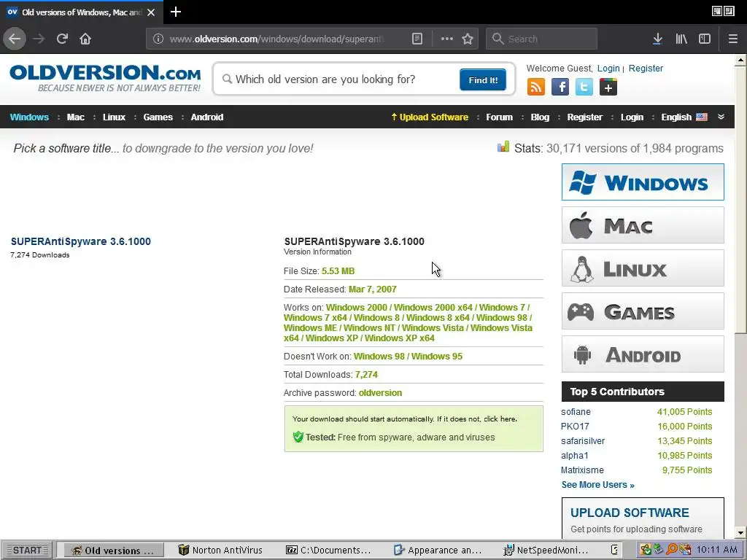
Task: Select Mac in the navigation bar
Action: [x=76, y=117]
